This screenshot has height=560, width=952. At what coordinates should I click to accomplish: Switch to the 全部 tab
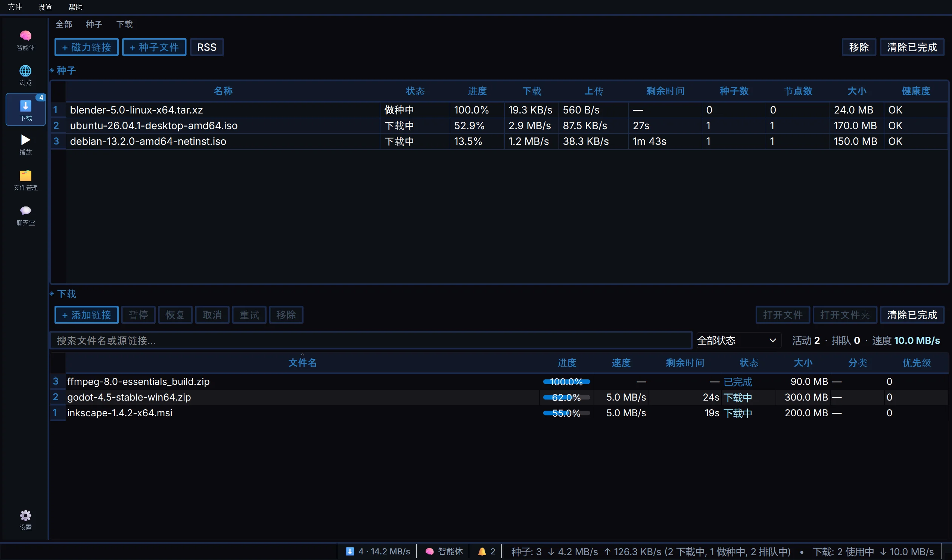tap(64, 24)
